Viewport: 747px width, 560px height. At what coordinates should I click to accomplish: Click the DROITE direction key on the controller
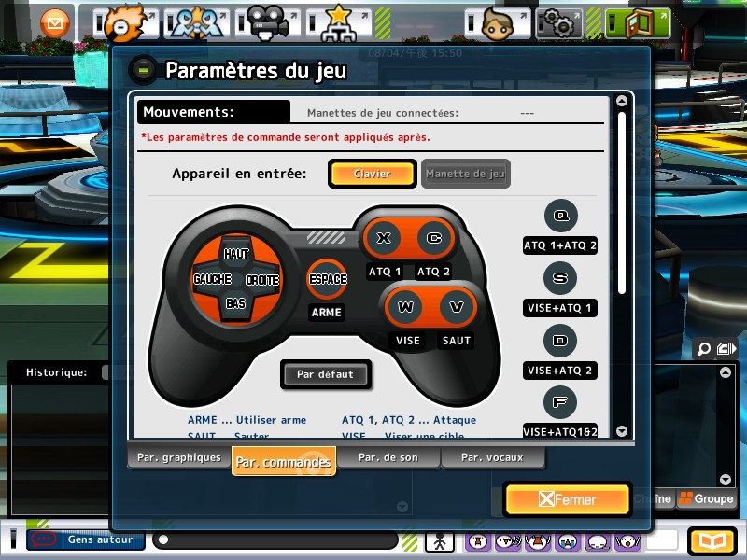[x=262, y=279]
